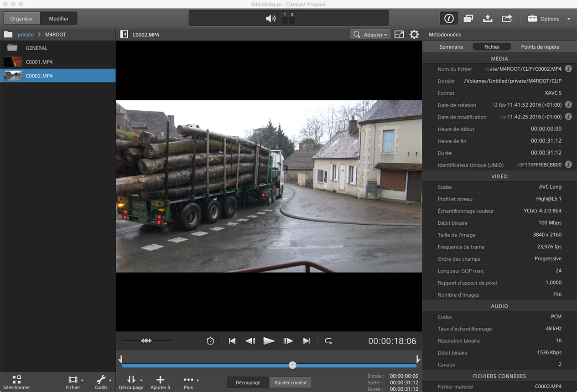The image size is (577, 392).
Task: Click the share arrow icon
Action: click(x=507, y=19)
